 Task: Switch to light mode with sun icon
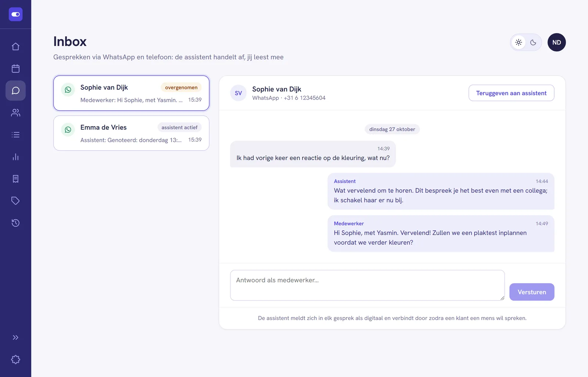tap(519, 42)
